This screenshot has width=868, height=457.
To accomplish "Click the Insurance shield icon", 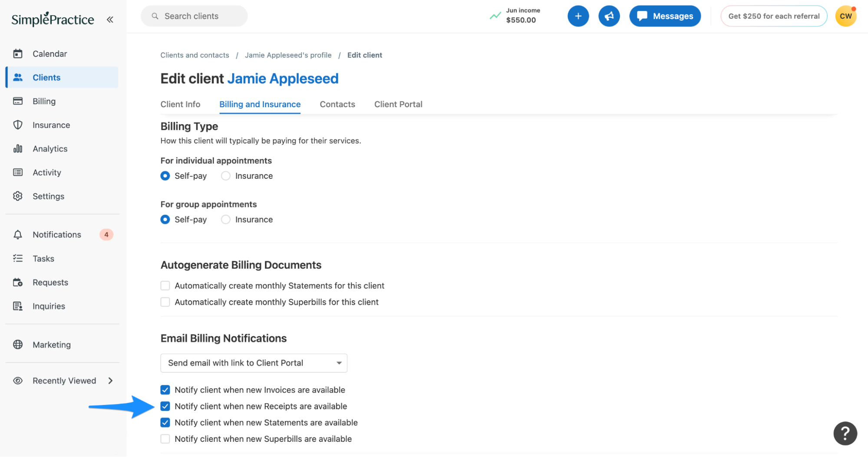I will pyautogui.click(x=18, y=125).
